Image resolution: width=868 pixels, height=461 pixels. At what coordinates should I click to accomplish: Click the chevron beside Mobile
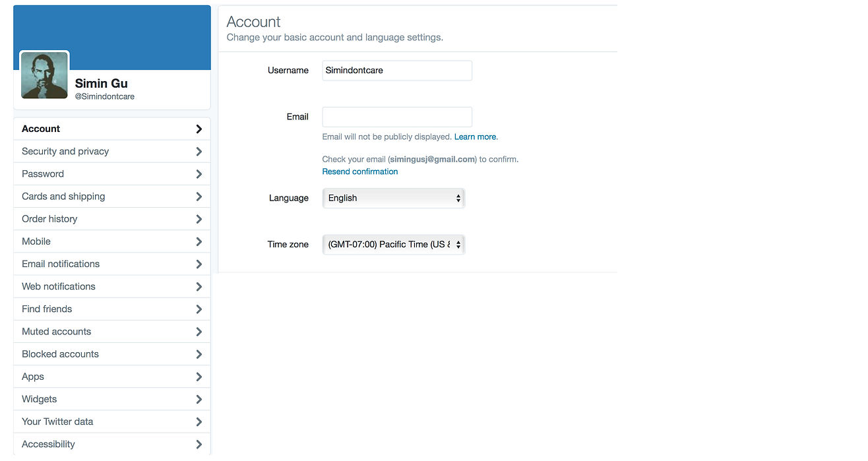(199, 241)
